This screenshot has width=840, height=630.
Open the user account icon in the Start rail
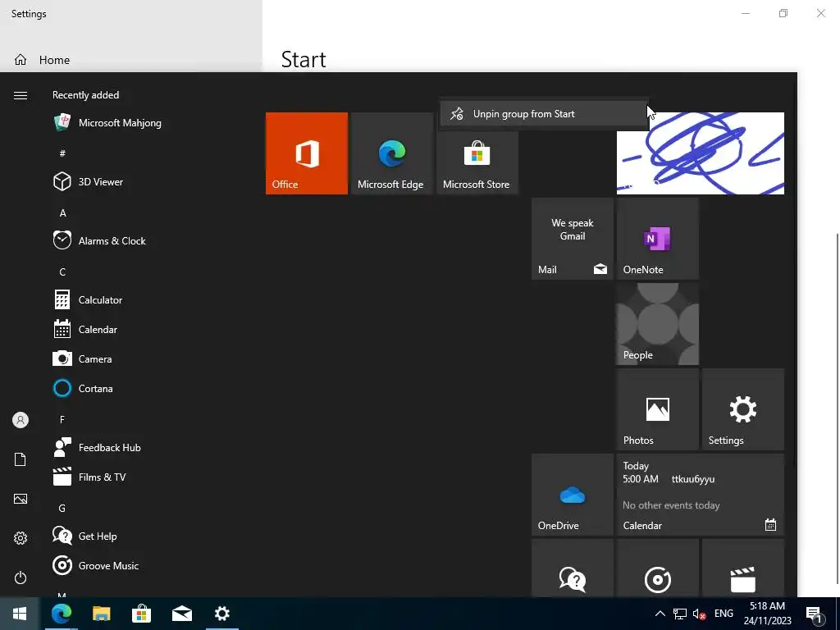(21, 420)
